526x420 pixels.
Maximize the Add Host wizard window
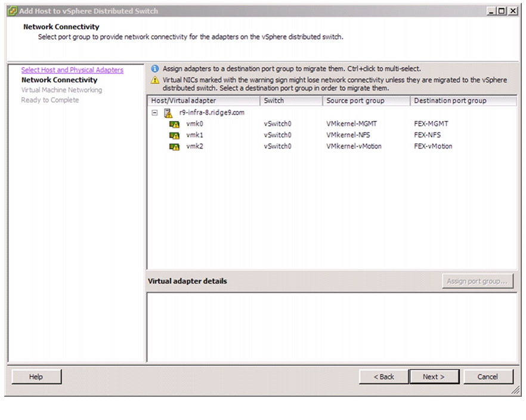point(502,11)
